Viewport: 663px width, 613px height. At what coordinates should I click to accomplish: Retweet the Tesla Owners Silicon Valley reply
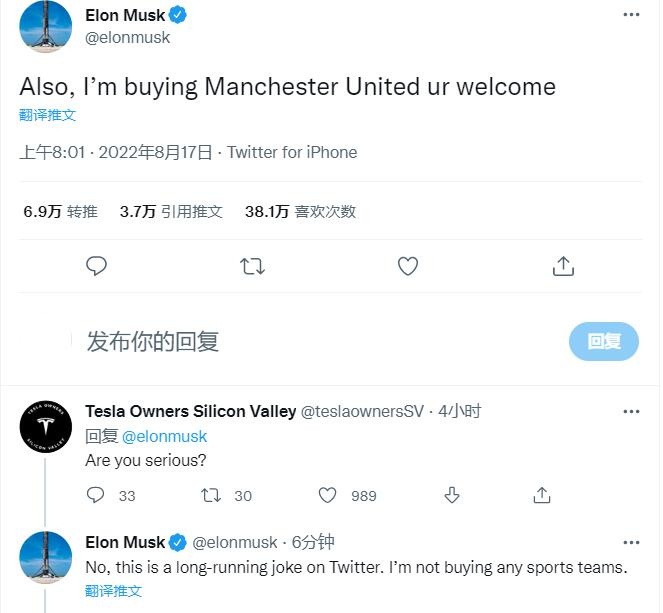(x=212, y=495)
